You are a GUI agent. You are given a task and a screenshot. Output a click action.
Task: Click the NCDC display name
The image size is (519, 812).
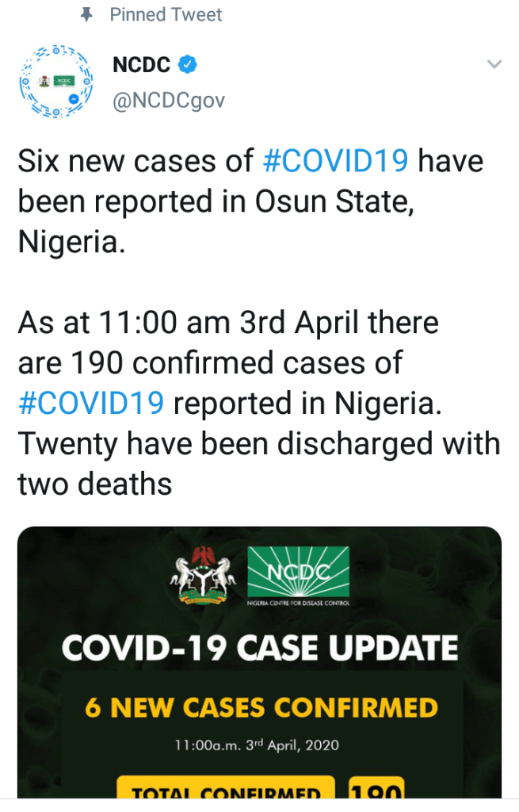[x=142, y=65]
